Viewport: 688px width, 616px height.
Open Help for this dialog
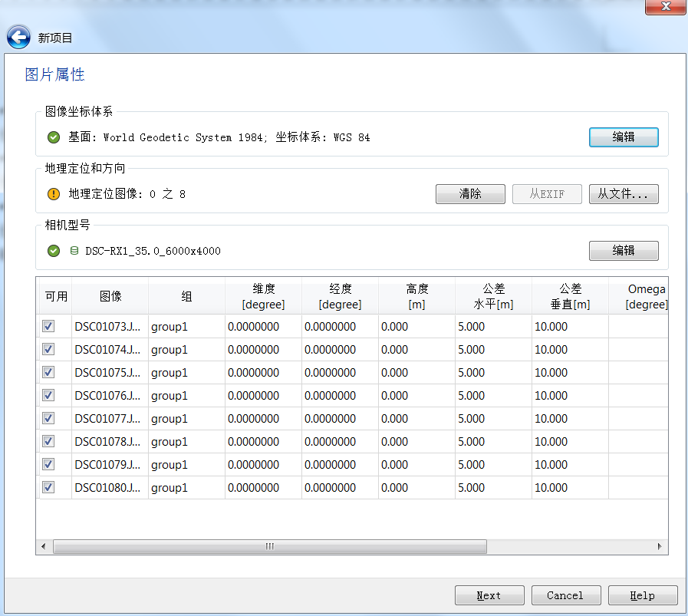coord(643,595)
